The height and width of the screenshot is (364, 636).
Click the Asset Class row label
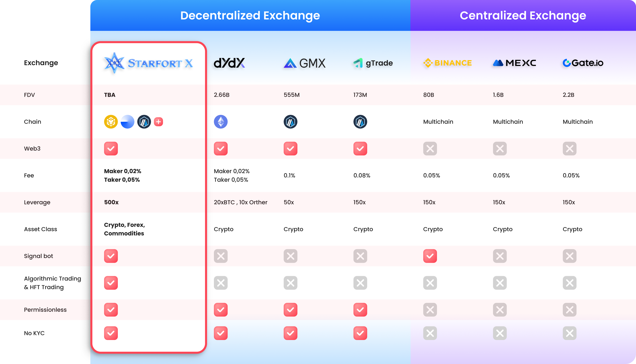(41, 229)
